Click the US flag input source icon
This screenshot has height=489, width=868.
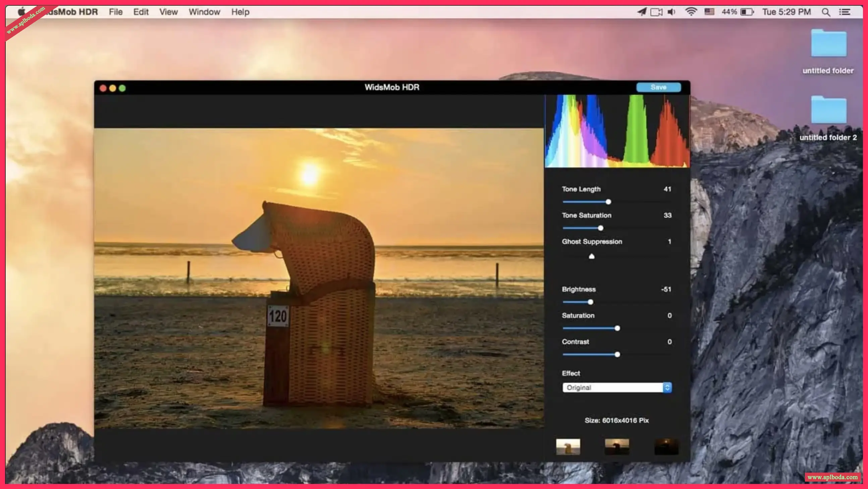tap(709, 12)
